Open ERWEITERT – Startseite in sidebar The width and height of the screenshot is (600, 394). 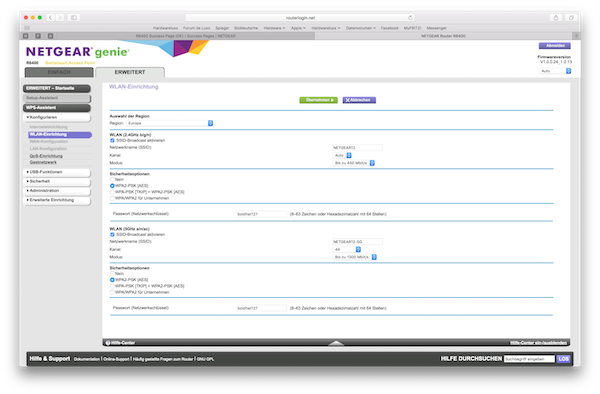tap(57, 88)
